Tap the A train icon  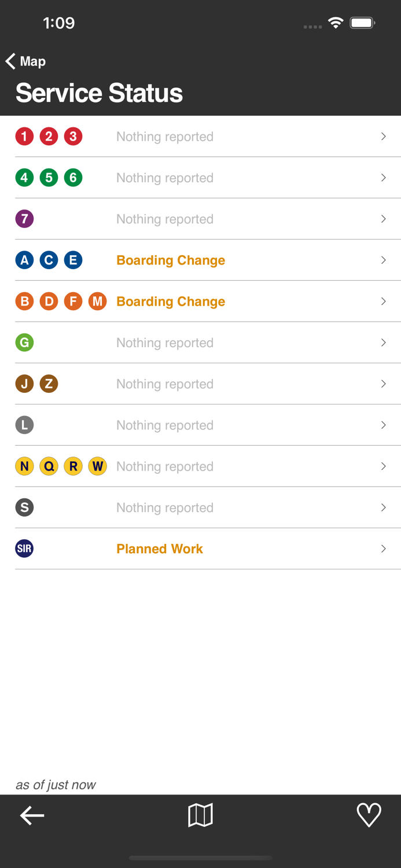[x=24, y=260]
